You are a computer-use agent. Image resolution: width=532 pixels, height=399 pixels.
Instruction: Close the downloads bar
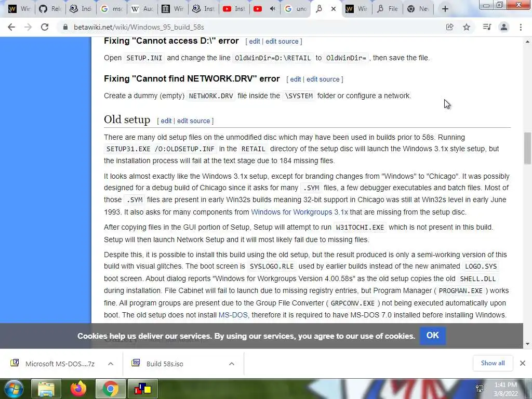click(x=523, y=363)
